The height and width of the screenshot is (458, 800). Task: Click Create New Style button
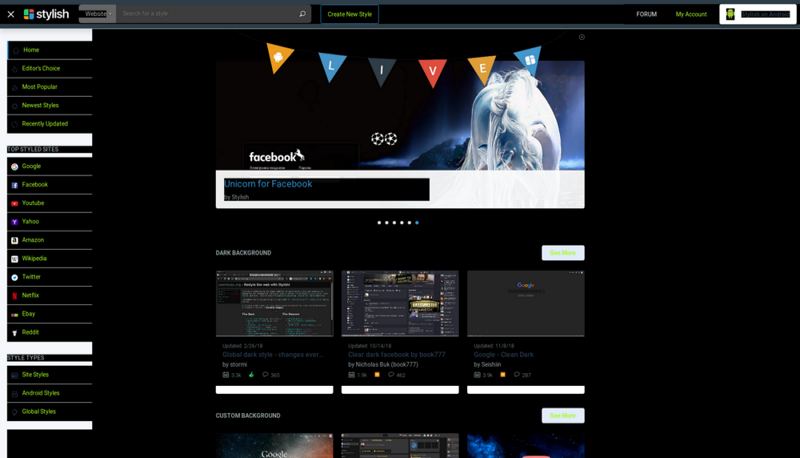click(x=349, y=14)
